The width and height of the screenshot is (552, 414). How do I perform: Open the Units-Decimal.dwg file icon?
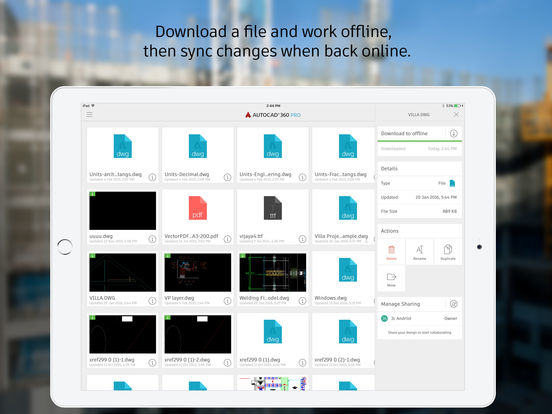coord(198,146)
